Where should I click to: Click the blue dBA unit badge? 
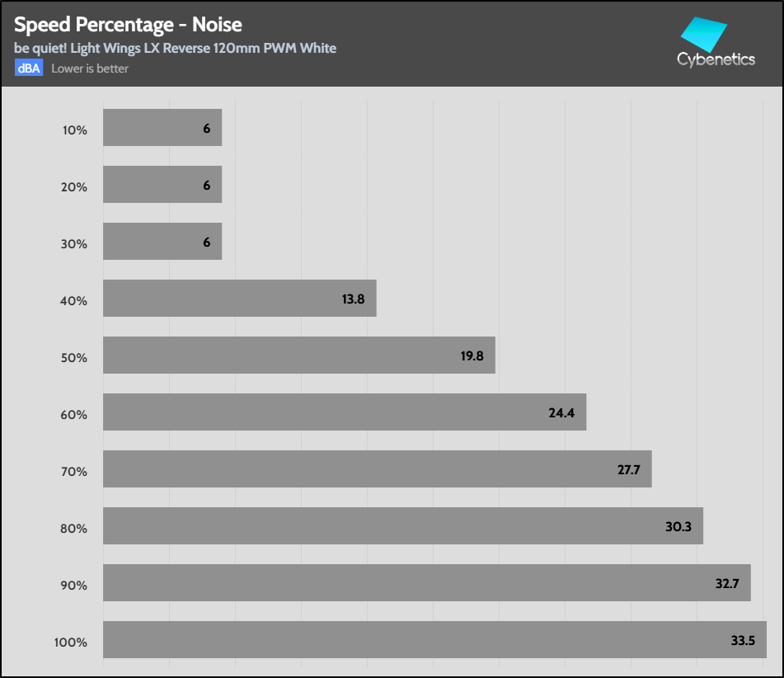28,68
